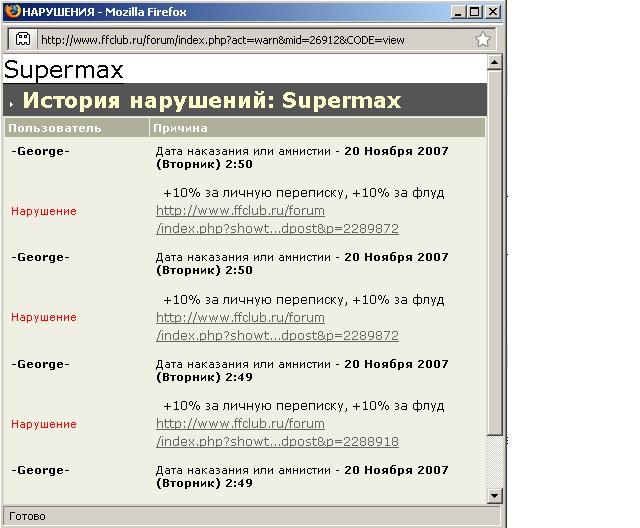Select 'Supermax' heading text at top
640x528 pixels.
63,70
